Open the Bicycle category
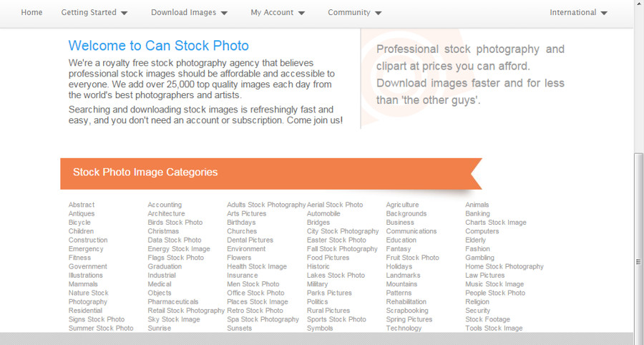The height and width of the screenshot is (345, 644). pyautogui.click(x=79, y=222)
